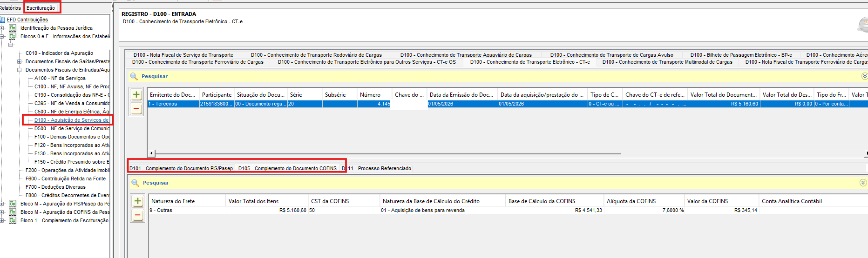Select C395 - NF de Venda a Consumidor

pyautogui.click(x=72, y=103)
